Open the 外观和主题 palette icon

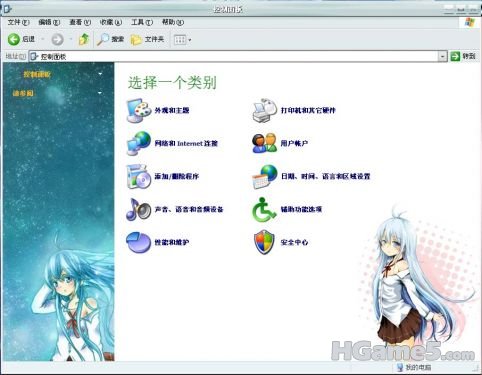point(139,110)
